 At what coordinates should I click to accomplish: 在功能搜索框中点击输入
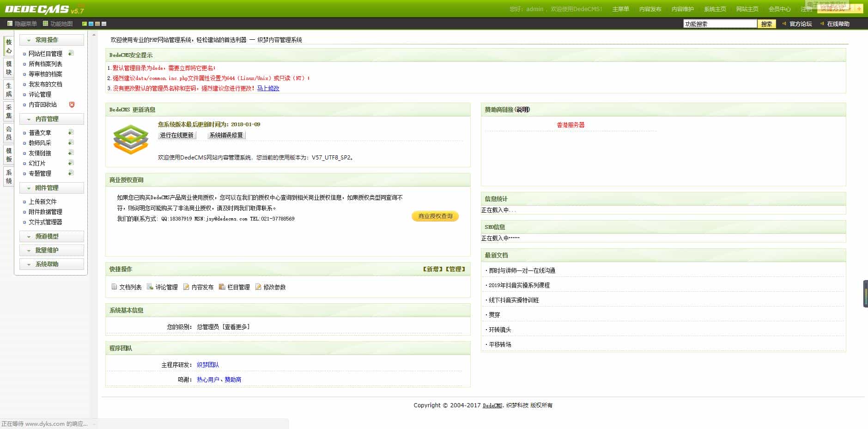coord(719,23)
